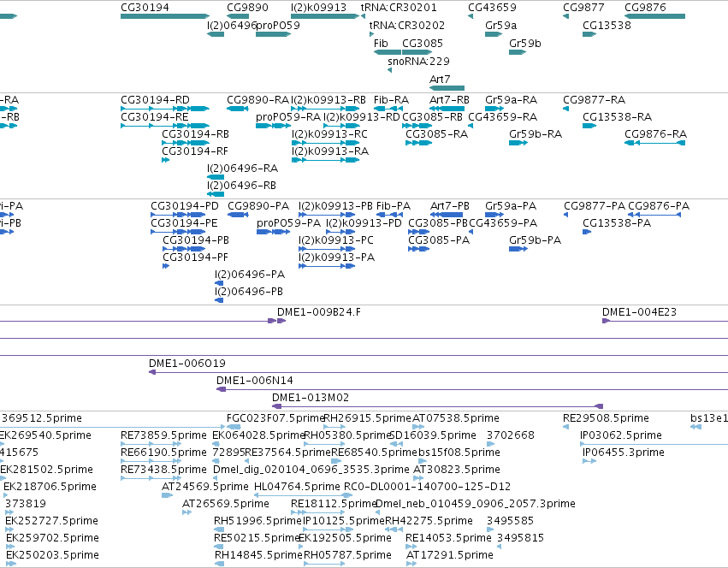Image resolution: width=728 pixels, height=568 pixels.
Task: Click transcript CG30194-RB
Action: (186, 143)
